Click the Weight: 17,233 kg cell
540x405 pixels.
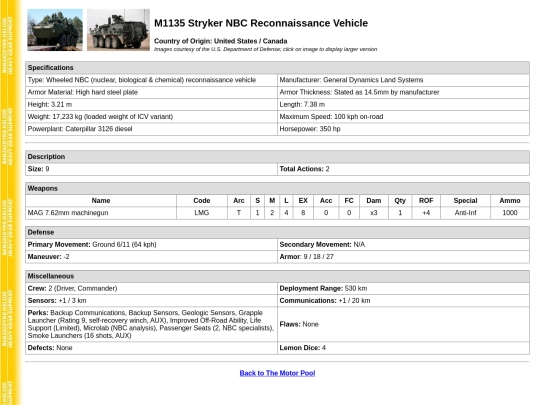pyautogui.click(x=151, y=117)
